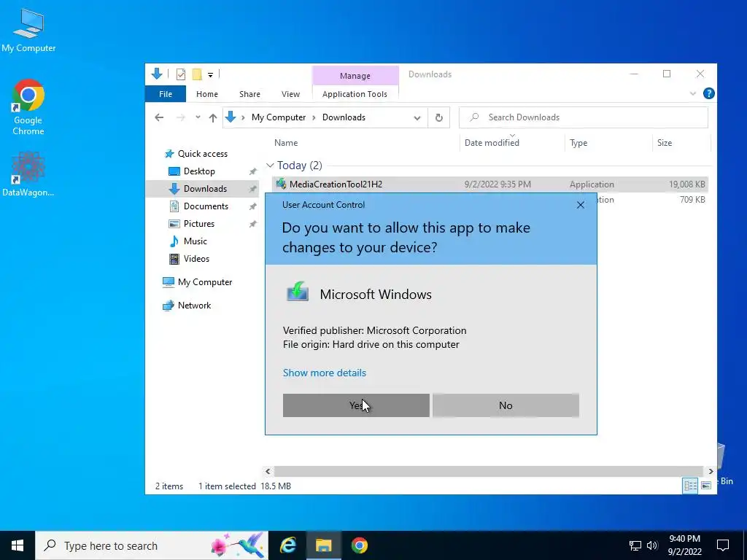
Task: Unpin Desktop using its pin icon
Action: pos(252,171)
